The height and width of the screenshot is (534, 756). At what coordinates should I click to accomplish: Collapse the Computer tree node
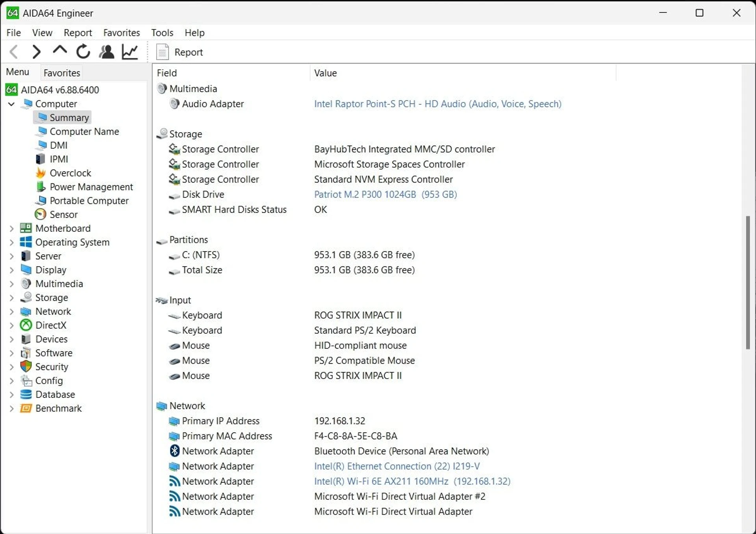pos(11,104)
